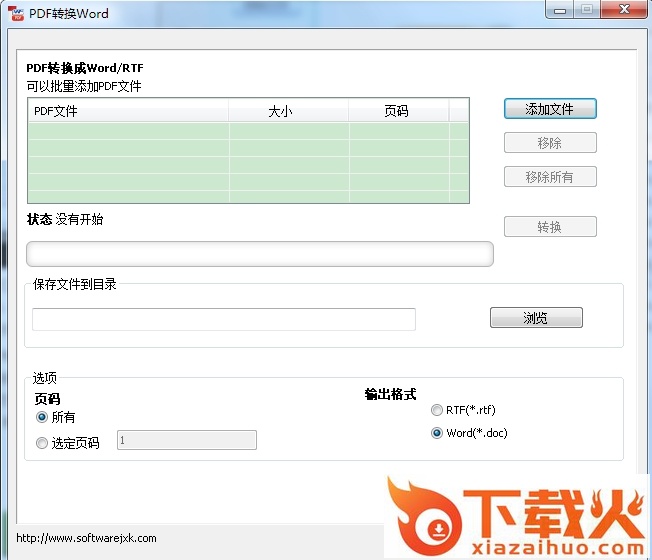Click the PDF转换成Word/RTF heading
The image size is (652, 560).
tap(85, 68)
